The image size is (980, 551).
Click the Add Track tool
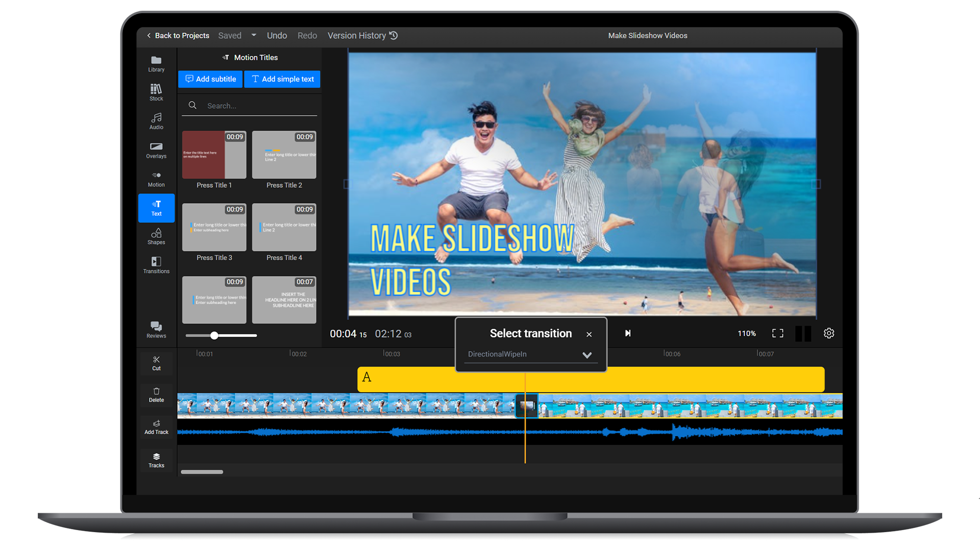156,427
